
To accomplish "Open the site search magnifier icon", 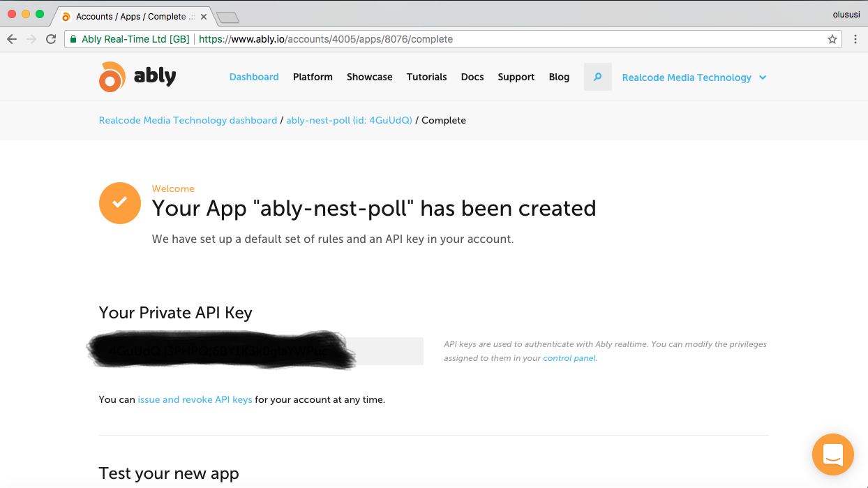I will point(597,77).
